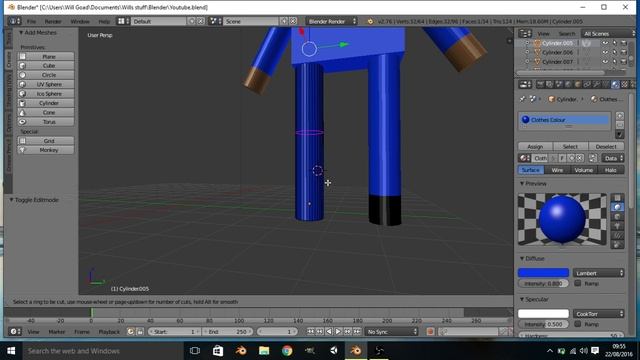Jump to the first frame
Image resolution: width=640 pixels, height=360 pixels.
coord(310,332)
